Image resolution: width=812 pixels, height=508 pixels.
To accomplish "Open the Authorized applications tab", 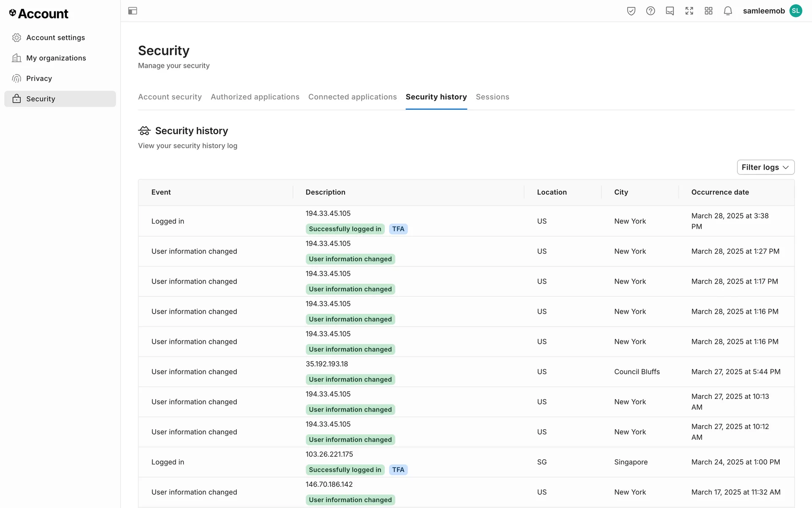I will coord(255,97).
